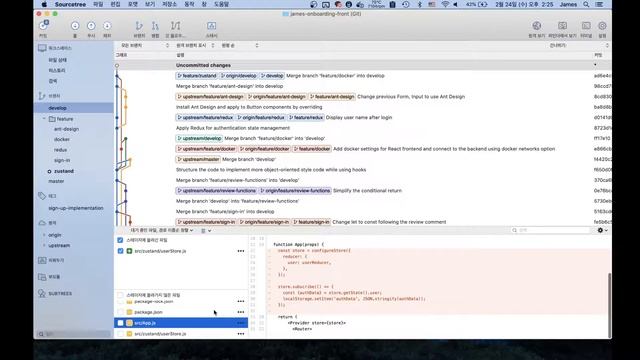
Task: Open the Window menu (창)
Action: [204, 4]
